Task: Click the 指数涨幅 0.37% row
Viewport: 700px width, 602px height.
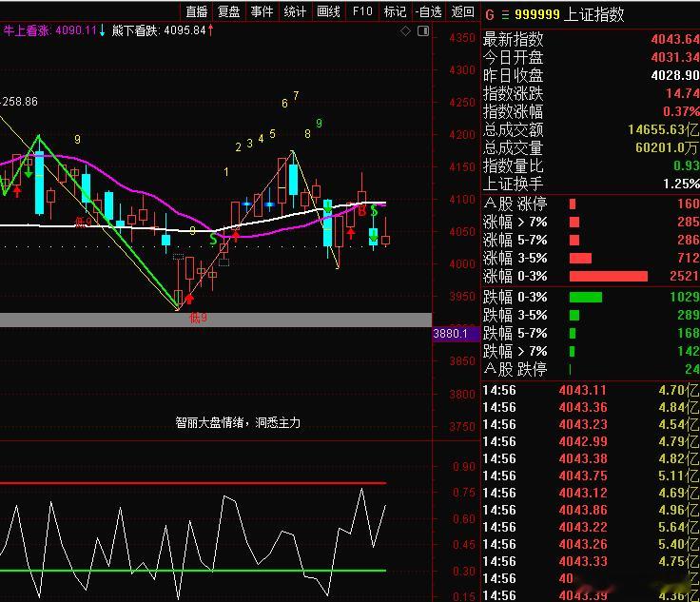Action: (591, 111)
